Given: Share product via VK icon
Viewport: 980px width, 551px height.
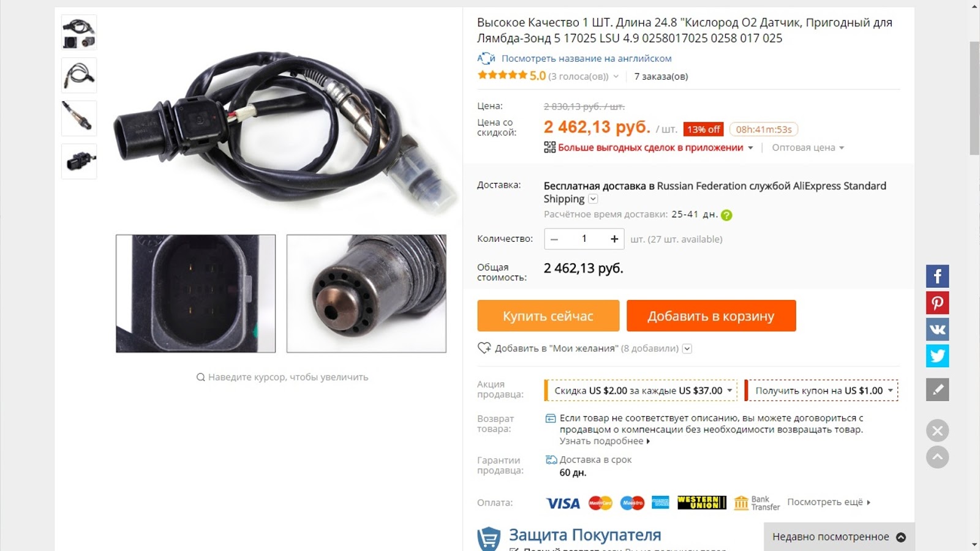Looking at the screenshot, I should point(937,329).
